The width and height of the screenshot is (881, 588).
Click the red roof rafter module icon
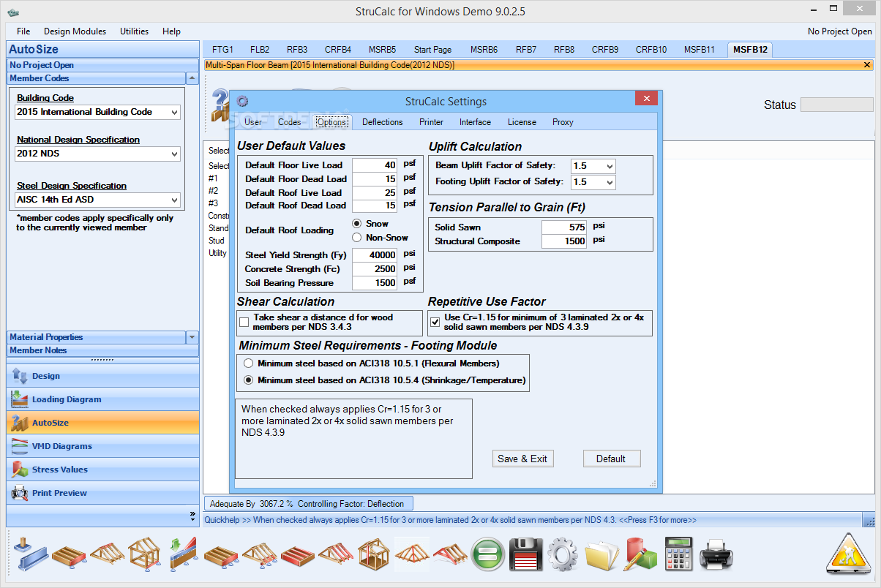[336, 554]
